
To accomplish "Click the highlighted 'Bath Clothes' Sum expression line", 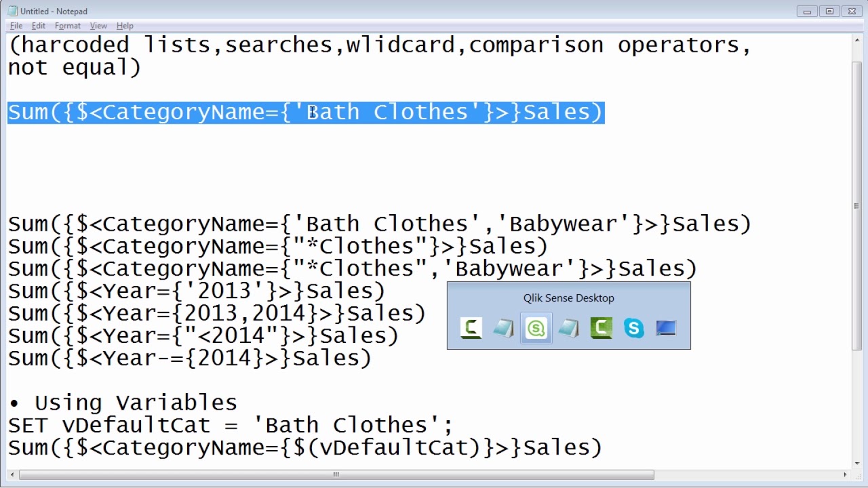I will point(306,112).
